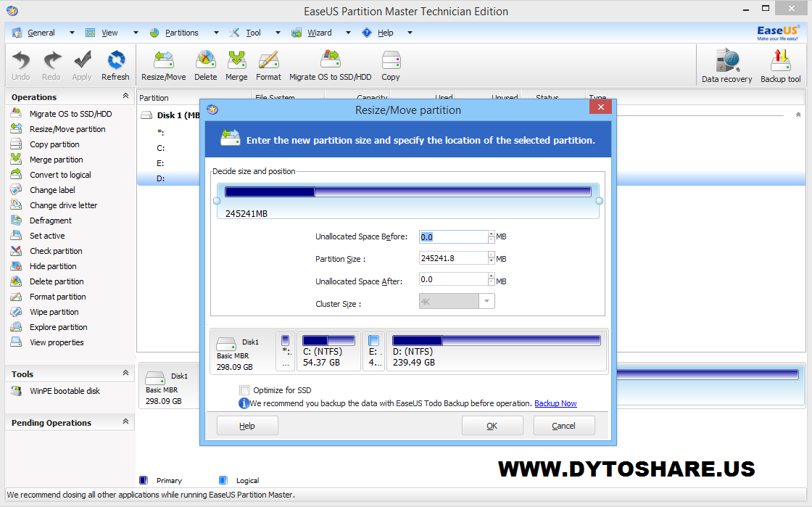Grab the right partition resize handle
The image size is (812, 507).
599,201
